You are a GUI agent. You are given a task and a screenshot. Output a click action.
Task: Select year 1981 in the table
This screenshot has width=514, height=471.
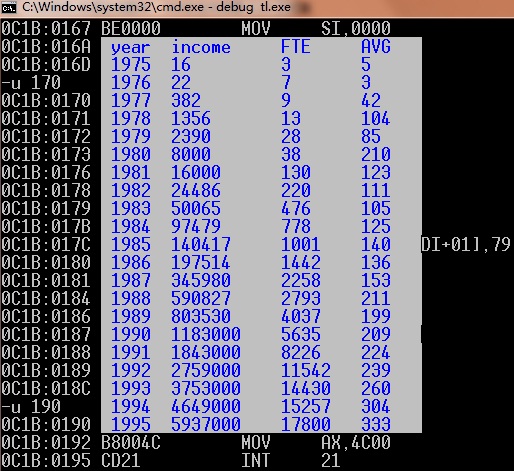pos(131,172)
